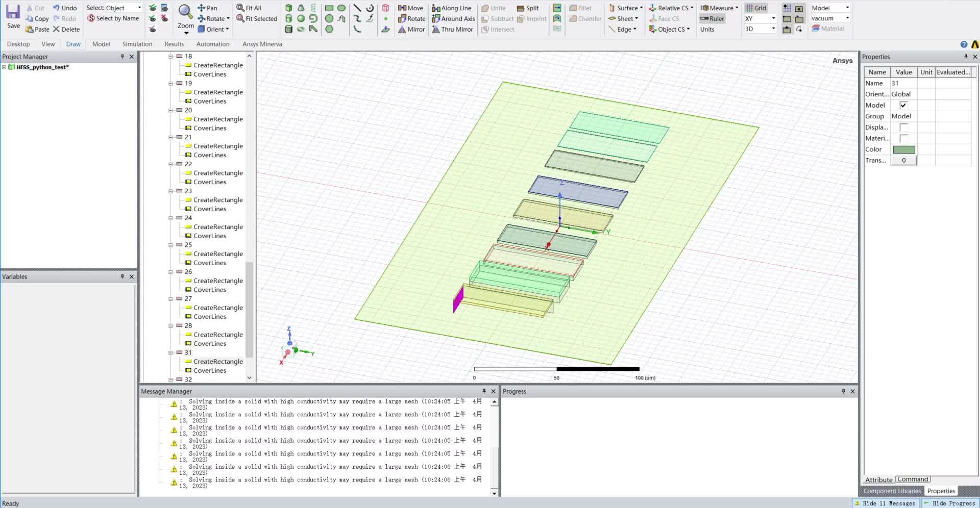
Task: Select CreateRectangle under node 25
Action: point(218,253)
